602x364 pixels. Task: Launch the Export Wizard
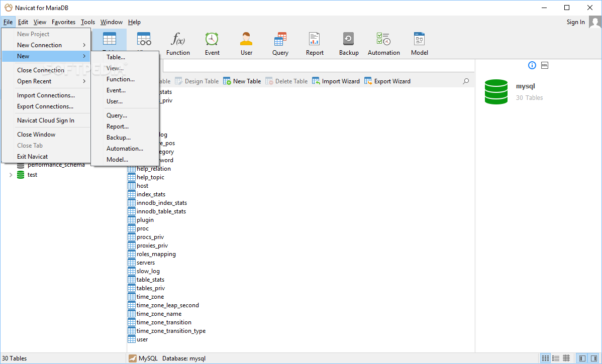click(x=387, y=81)
